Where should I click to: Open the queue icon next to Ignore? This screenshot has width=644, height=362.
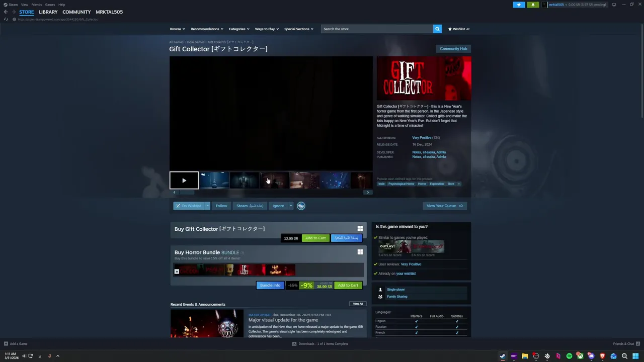pos(301,206)
